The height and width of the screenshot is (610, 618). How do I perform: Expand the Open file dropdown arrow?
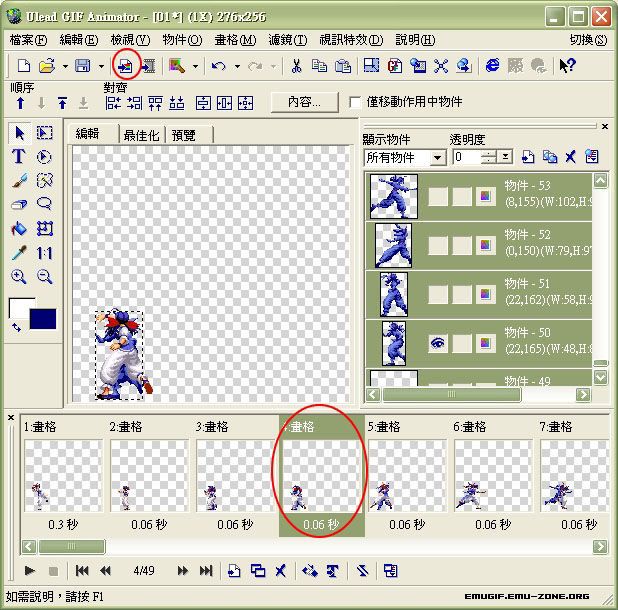point(65,66)
